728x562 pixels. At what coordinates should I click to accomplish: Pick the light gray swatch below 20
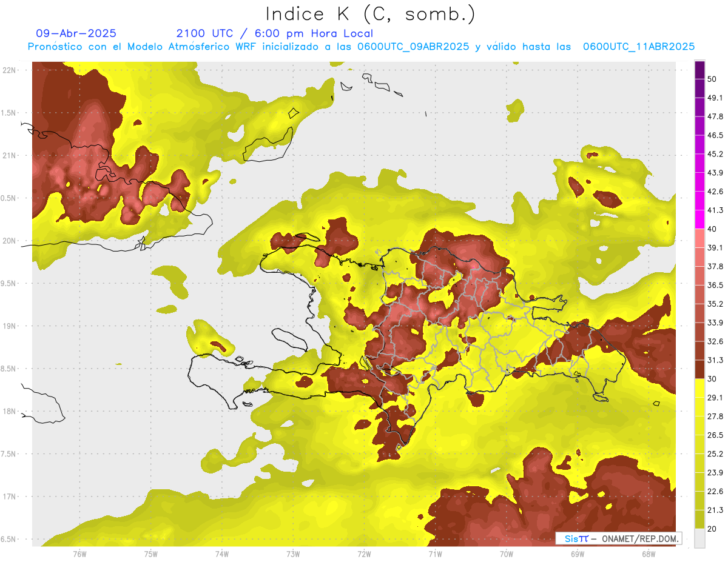coord(699,538)
